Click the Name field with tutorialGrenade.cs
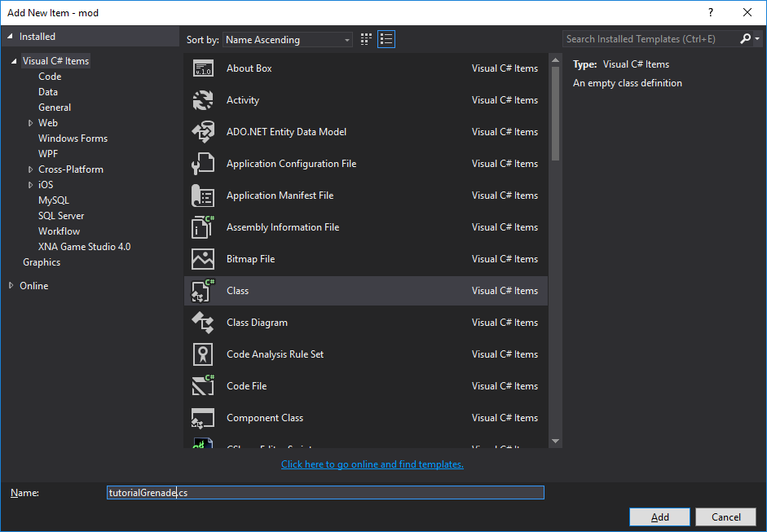The width and height of the screenshot is (767, 532). [325, 492]
